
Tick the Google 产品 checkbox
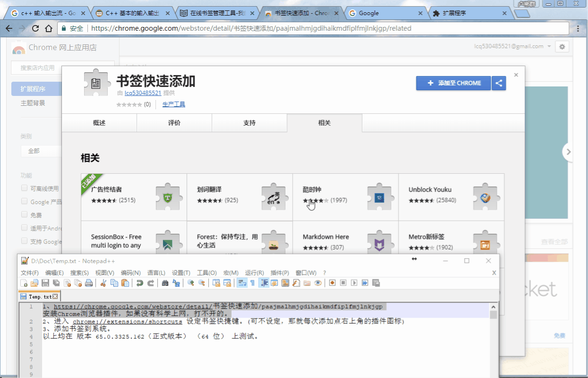(x=24, y=202)
